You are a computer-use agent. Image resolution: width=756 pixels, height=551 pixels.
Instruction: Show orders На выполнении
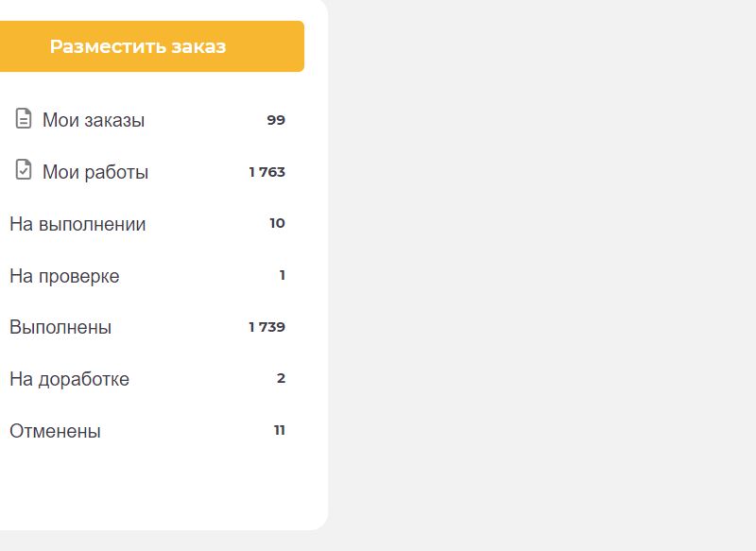coord(77,225)
